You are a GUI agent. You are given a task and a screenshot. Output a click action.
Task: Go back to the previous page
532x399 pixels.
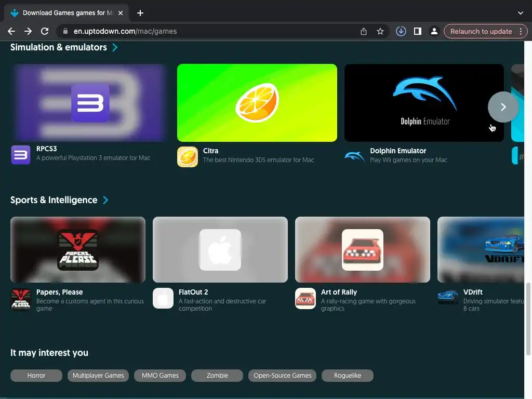pyautogui.click(x=11, y=31)
